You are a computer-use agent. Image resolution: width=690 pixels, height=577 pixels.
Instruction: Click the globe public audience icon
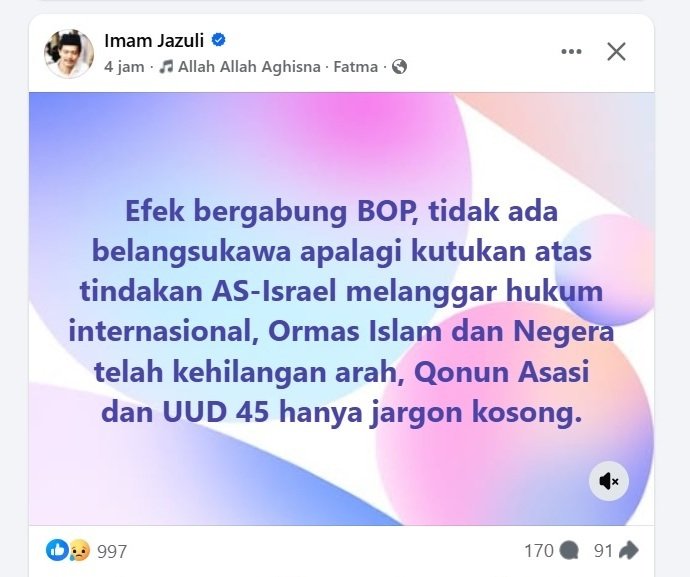coord(399,67)
